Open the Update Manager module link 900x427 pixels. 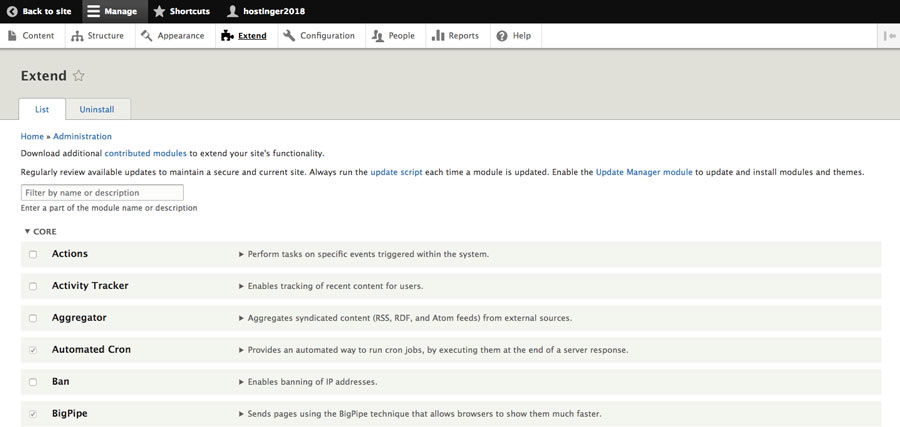click(644, 172)
